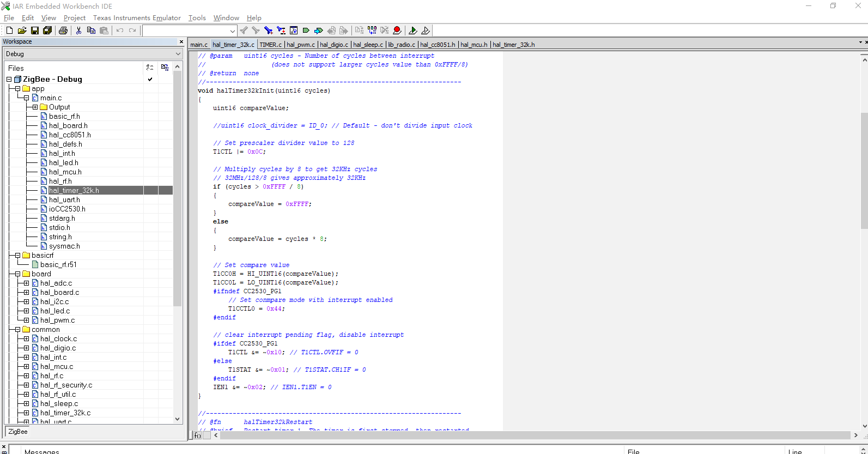Switch to the hal_pwm.c editor tab
This screenshot has width=868, height=454.
click(301, 45)
